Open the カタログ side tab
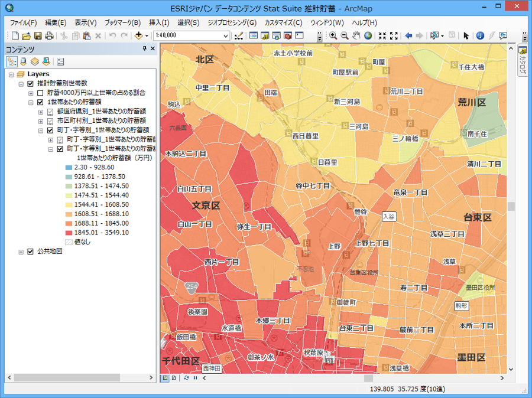This screenshot has height=398, width=532. tap(523, 61)
